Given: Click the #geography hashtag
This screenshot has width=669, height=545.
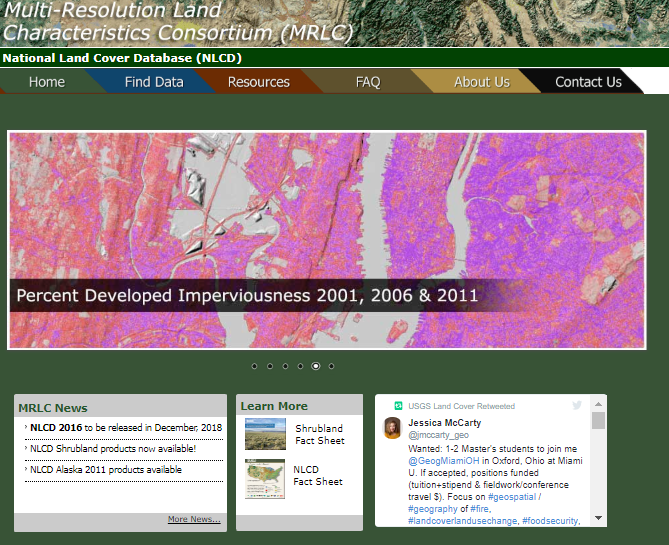Looking at the screenshot, I should click(x=433, y=509).
